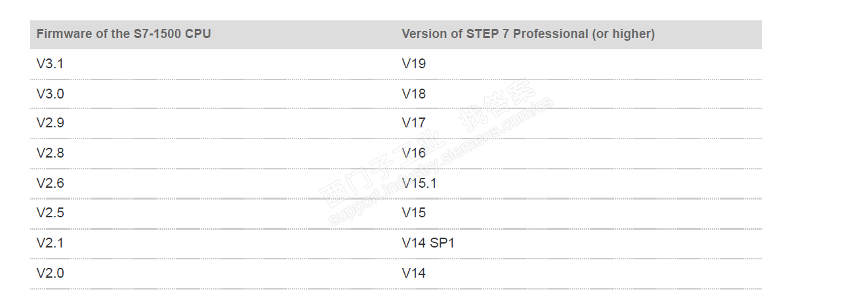Click the STEP 7 V17 entry

pos(413,123)
